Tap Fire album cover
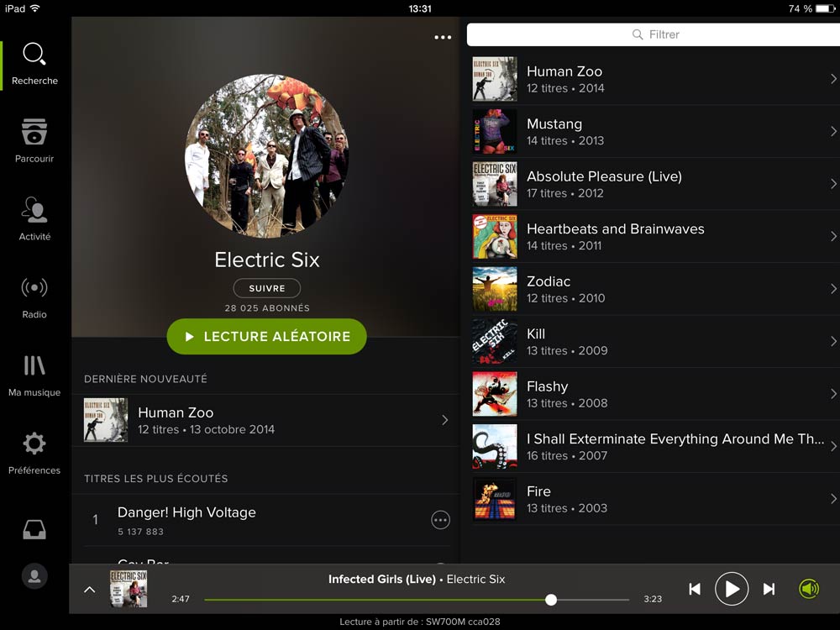Image resolution: width=840 pixels, height=630 pixels. click(x=495, y=499)
